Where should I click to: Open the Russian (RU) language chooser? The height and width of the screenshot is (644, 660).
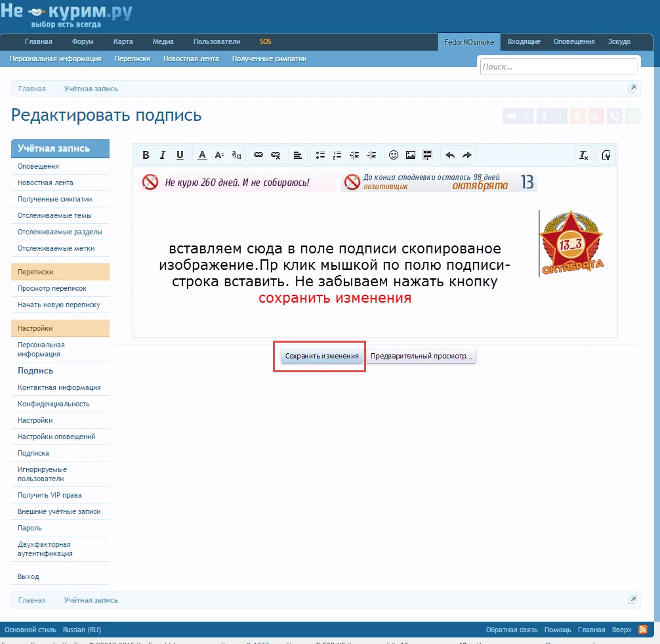point(81,630)
